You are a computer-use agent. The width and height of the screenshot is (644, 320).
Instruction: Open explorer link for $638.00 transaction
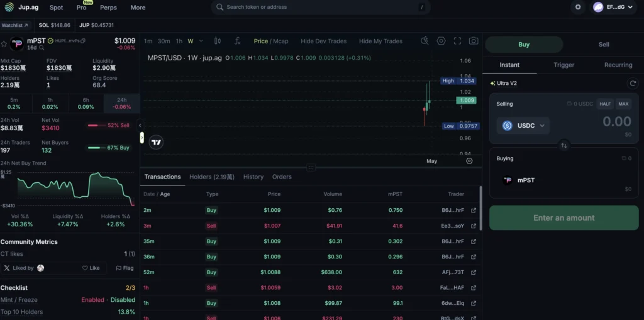pyautogui.click(x=474, y=272)
